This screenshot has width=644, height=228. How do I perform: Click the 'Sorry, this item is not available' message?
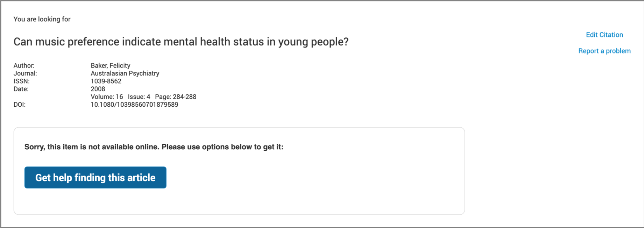pyautogui.click(x=154, y=147)
